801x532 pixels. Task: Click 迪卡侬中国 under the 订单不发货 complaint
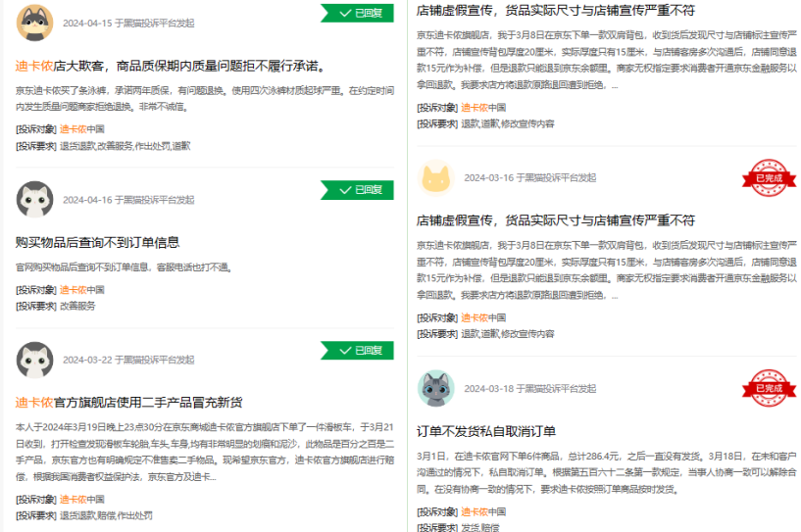[x=483, y=511]
